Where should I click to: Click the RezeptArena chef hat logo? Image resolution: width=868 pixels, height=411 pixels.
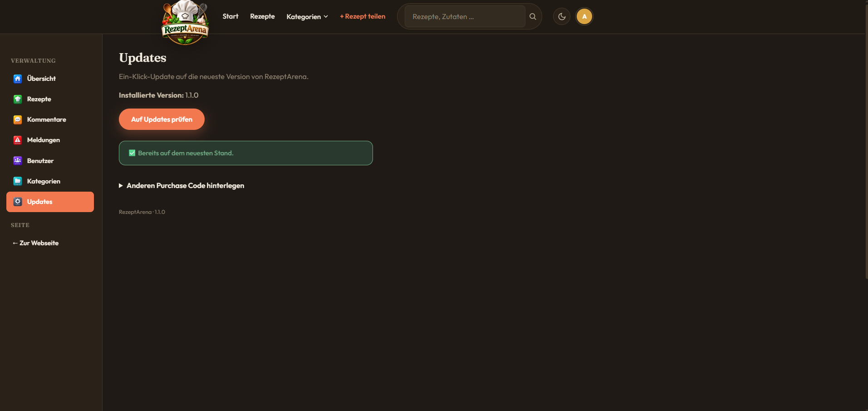185,23
